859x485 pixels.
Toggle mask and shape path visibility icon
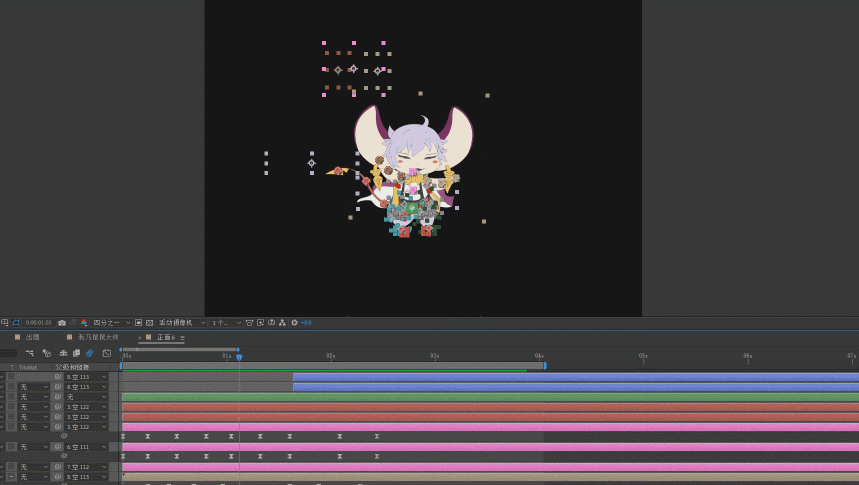pos(16,323)
